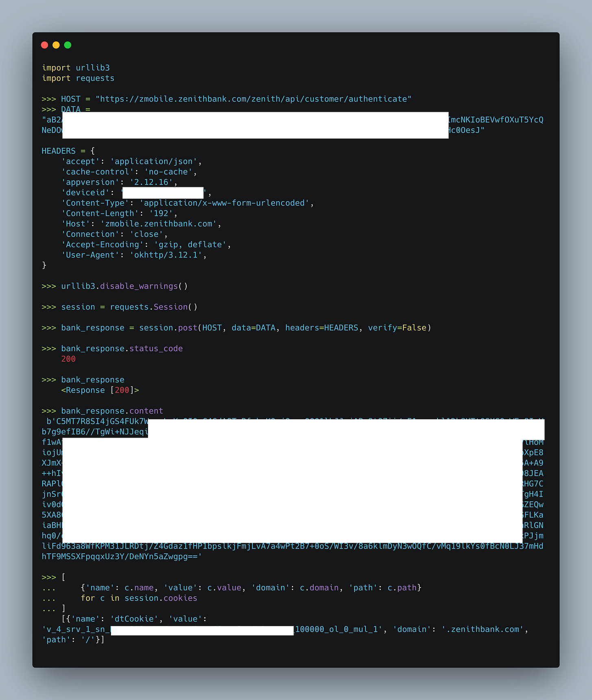Image resolution: width=592 pixels, height=700 pixels.
Task: Click the 'headers=HEADERS' argument
Action: [x=322, y=328]
